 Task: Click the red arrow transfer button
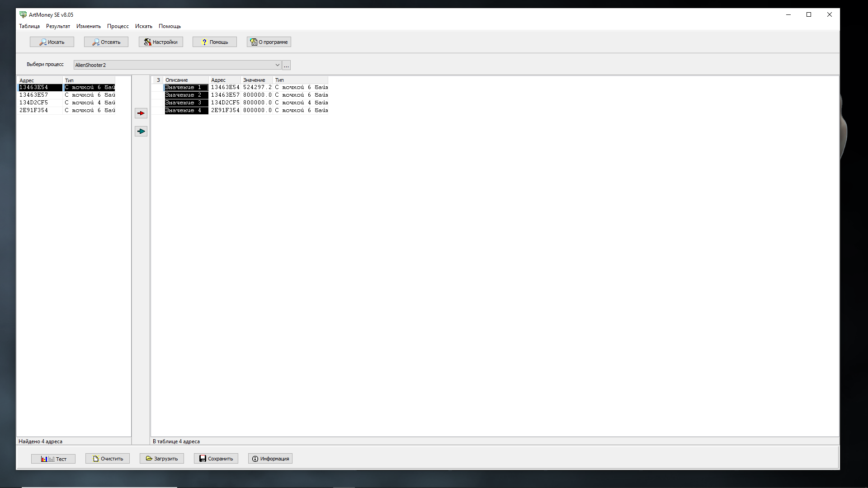tap(141, 113)
